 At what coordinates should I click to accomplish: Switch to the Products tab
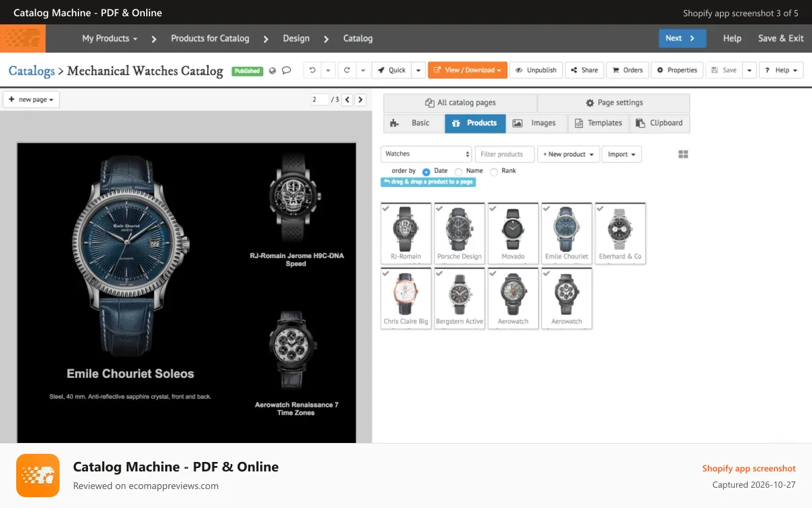coord(475,123)
